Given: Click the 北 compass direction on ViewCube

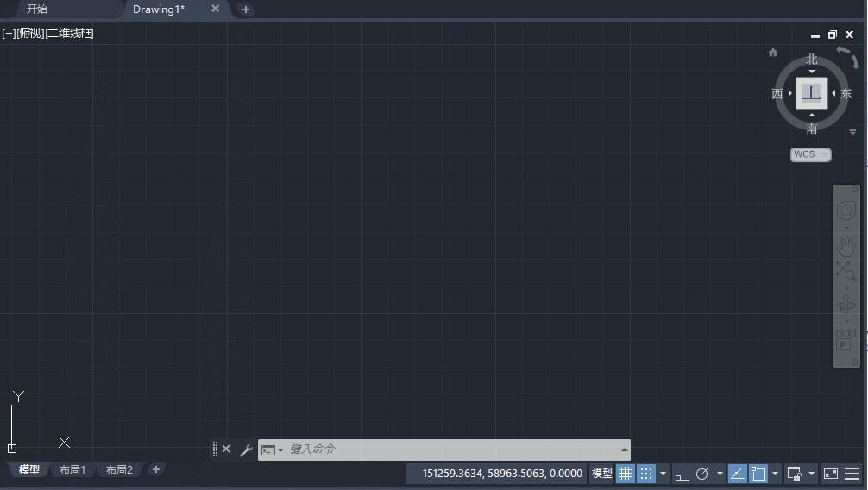Looking at the screenshot, I should click(x=812, y=60).
